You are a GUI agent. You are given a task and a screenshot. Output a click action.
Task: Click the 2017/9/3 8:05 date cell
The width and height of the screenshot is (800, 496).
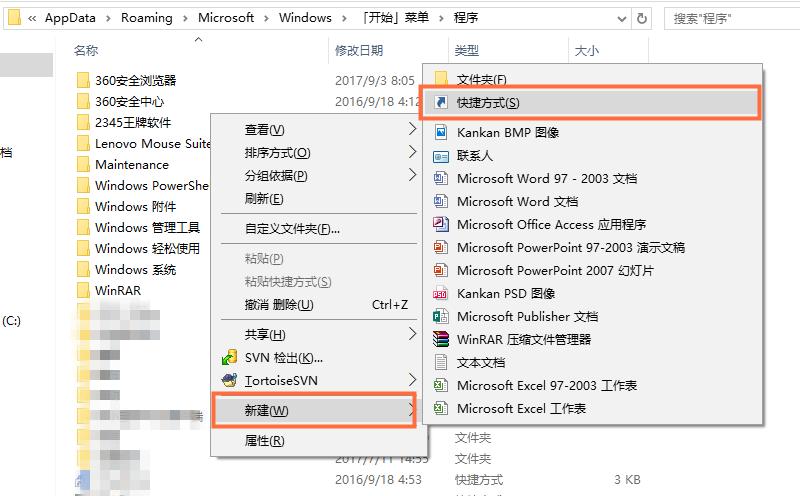click(x=374, y=81)
